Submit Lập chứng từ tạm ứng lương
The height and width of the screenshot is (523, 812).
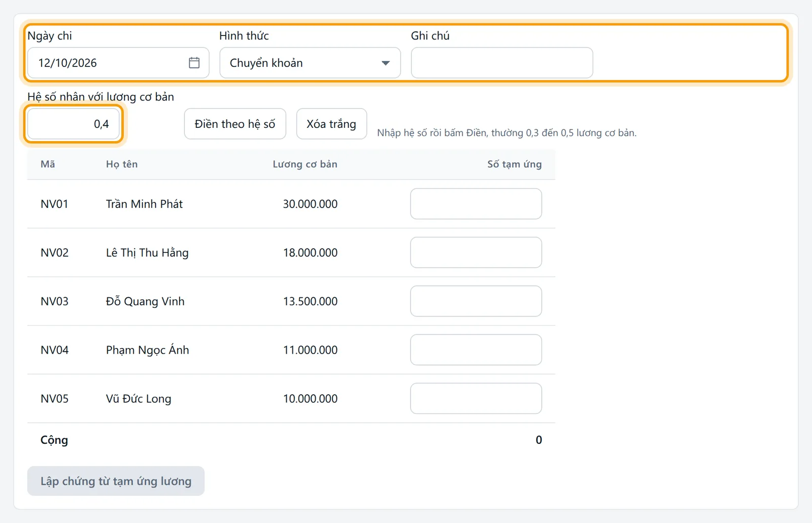[116, 481]
